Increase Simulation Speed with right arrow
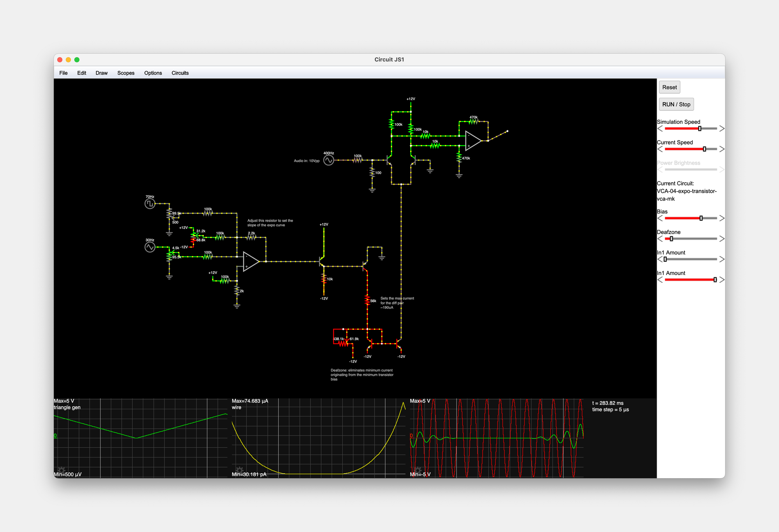 [x=721, y=129]
